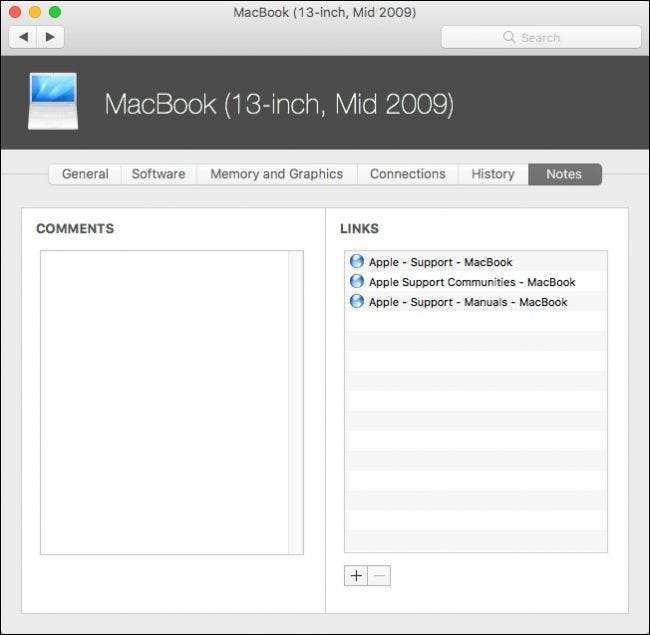Minimize window using yellow button
Screen dimensions: 650x635
click(x=35, y=12)
